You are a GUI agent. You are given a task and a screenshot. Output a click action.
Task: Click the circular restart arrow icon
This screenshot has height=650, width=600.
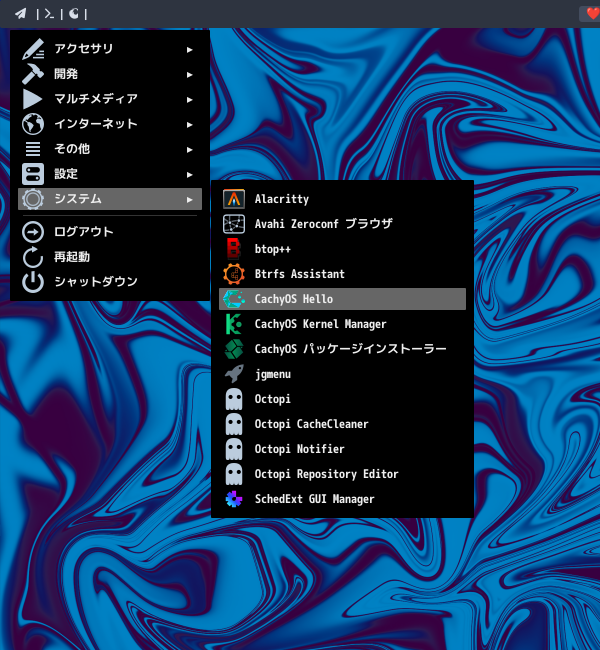(x=33, y=257)
